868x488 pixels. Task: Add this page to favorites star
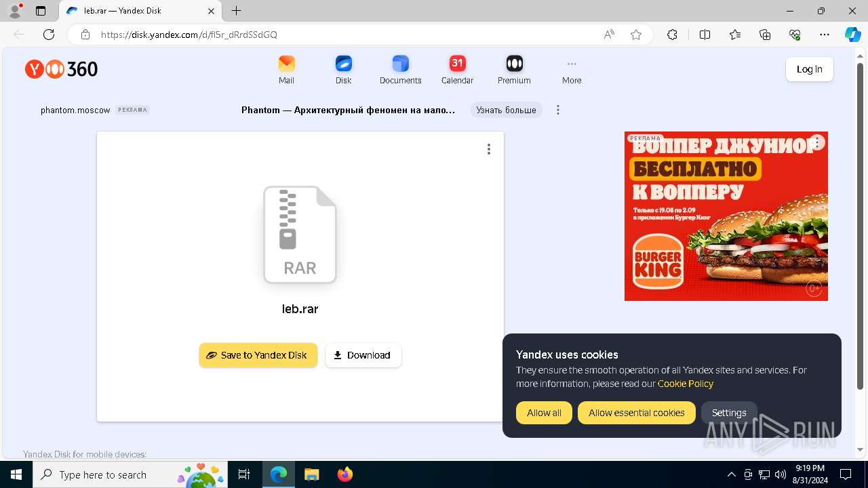[x=636, y=35]
